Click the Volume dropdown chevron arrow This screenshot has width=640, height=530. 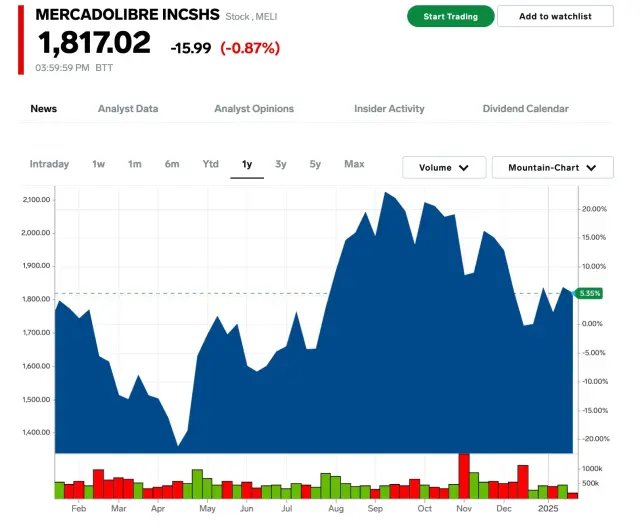coord(463,168)
